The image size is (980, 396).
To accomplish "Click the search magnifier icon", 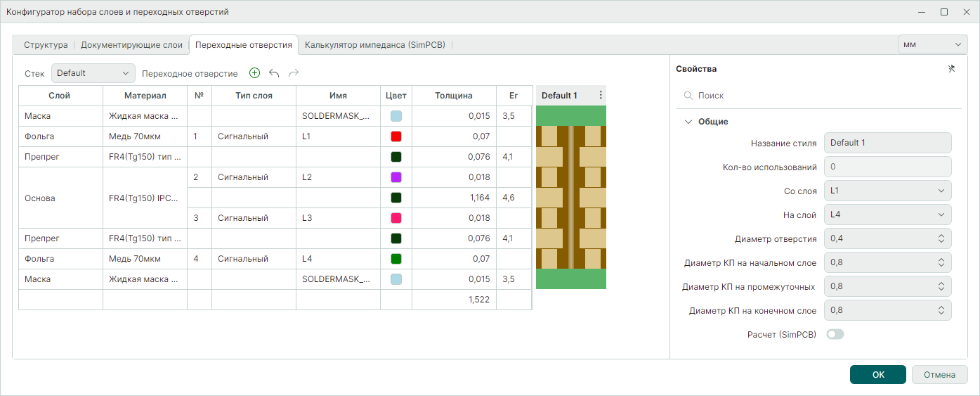I will click(x=688, y=96).
